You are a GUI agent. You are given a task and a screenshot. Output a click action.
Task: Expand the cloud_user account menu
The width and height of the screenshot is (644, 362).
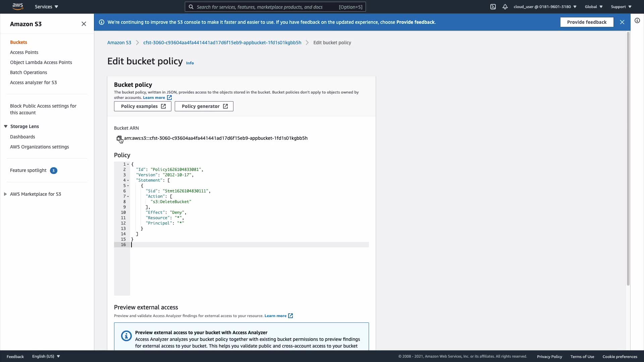[x=545, y=7]
